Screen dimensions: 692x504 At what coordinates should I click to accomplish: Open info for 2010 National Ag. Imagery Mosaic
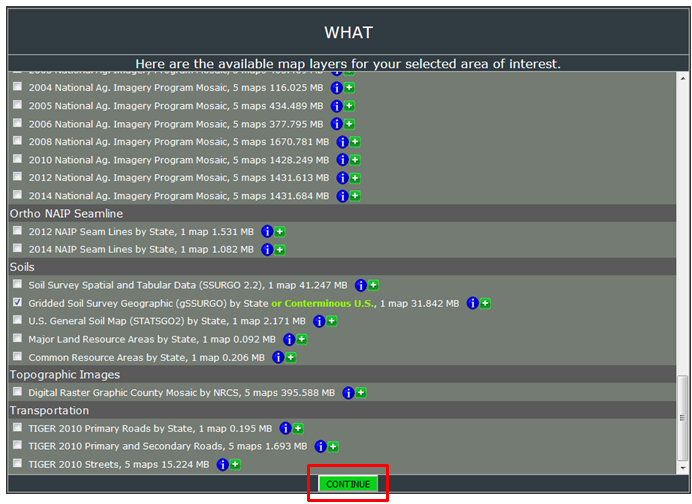[x=342, y=160]
